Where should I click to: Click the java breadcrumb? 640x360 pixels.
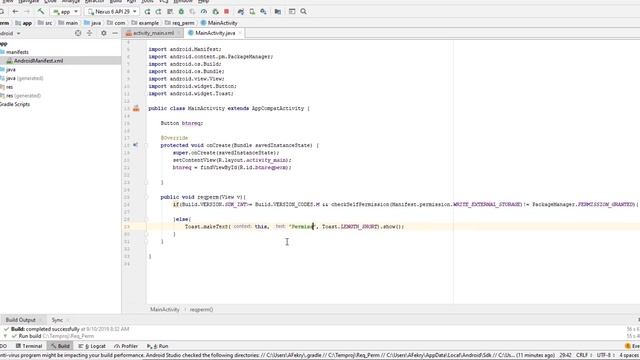93,23
